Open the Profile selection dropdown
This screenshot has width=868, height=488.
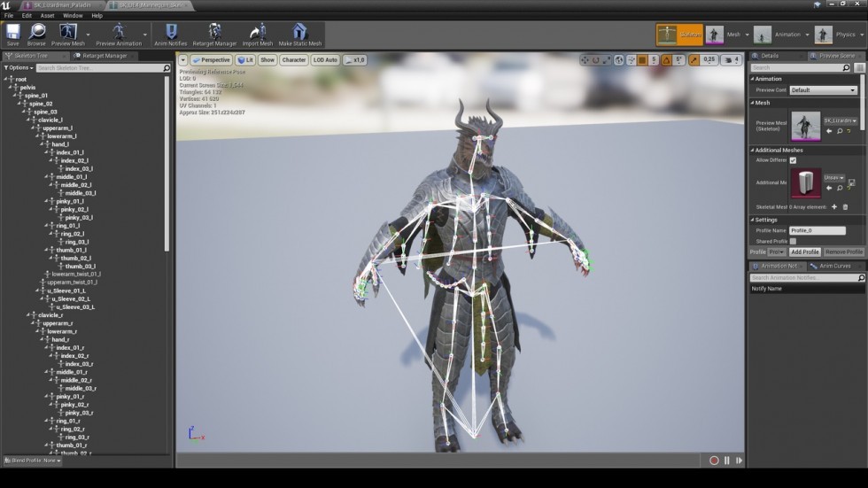(776, 252)
